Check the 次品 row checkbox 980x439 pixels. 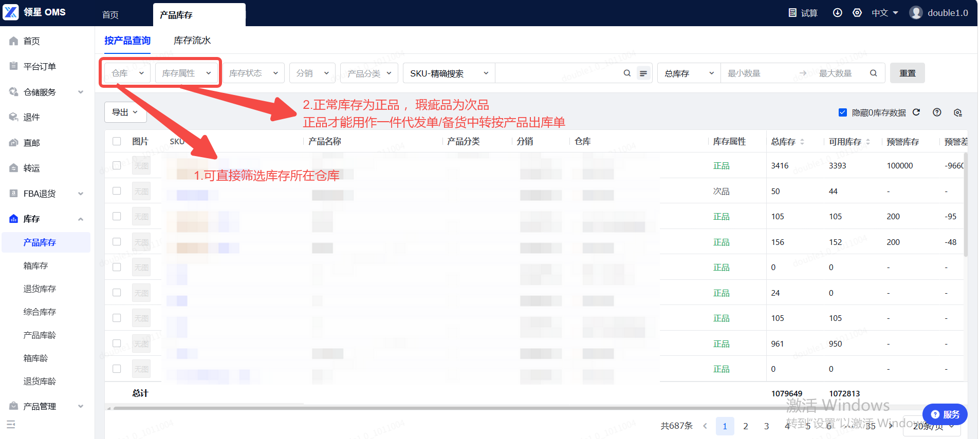117,191
